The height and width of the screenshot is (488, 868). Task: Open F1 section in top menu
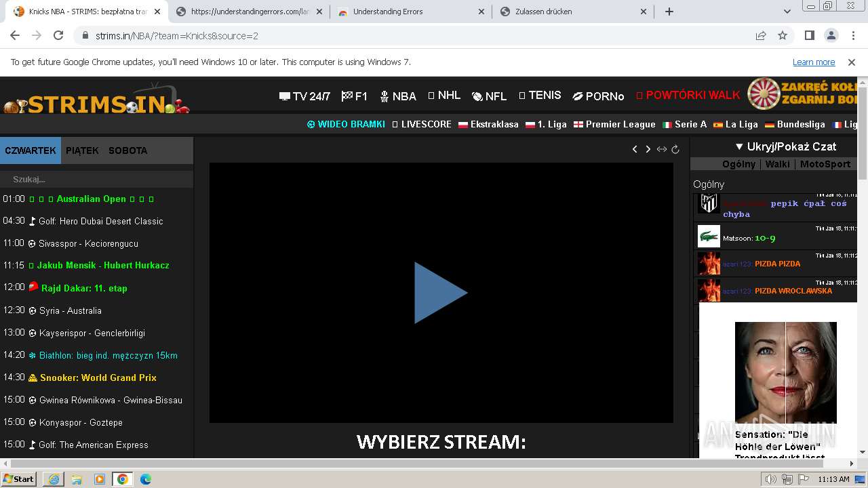355,96
